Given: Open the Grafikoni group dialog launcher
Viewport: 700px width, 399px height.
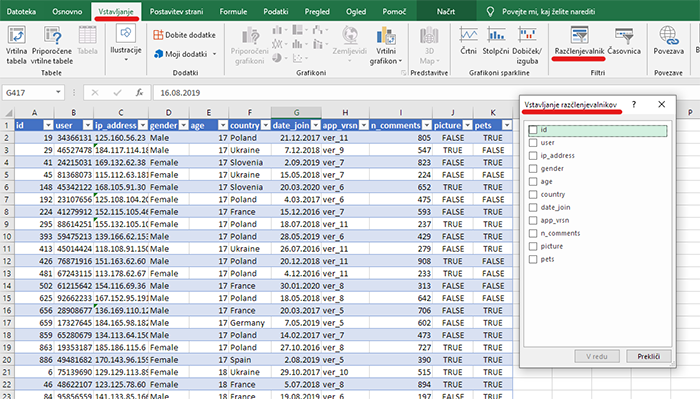Looking at the screenshot, I should [x=404, y=72].
